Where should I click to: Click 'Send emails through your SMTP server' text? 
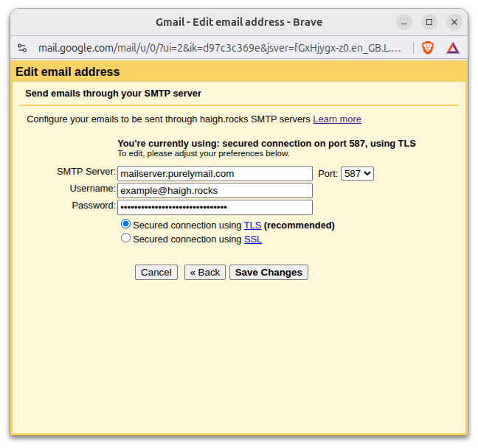coord(113,93)
